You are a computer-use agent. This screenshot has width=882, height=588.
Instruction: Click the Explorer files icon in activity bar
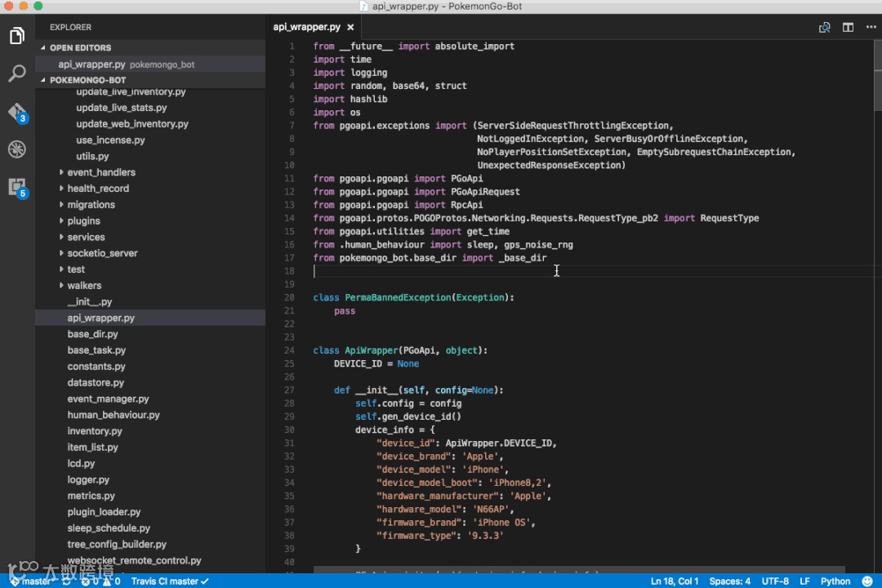click(17, 36)
